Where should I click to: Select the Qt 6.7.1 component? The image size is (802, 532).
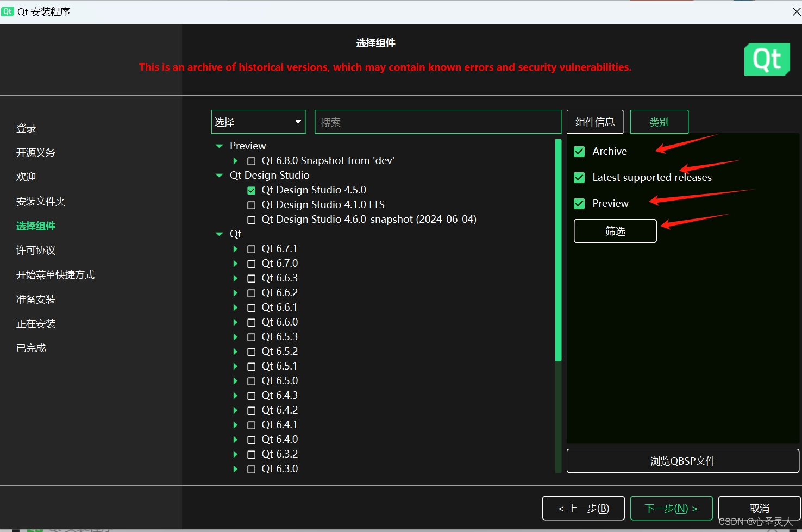pos(251,248)
